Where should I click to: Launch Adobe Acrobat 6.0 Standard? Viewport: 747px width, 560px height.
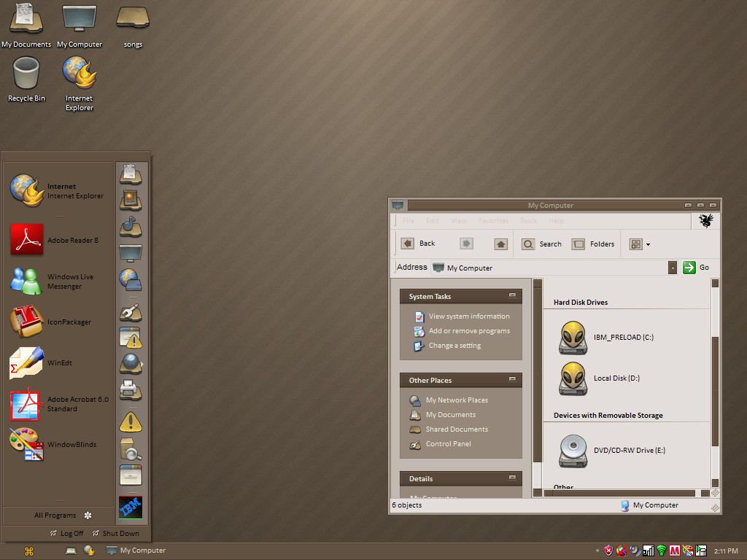(x=59, y=404)
